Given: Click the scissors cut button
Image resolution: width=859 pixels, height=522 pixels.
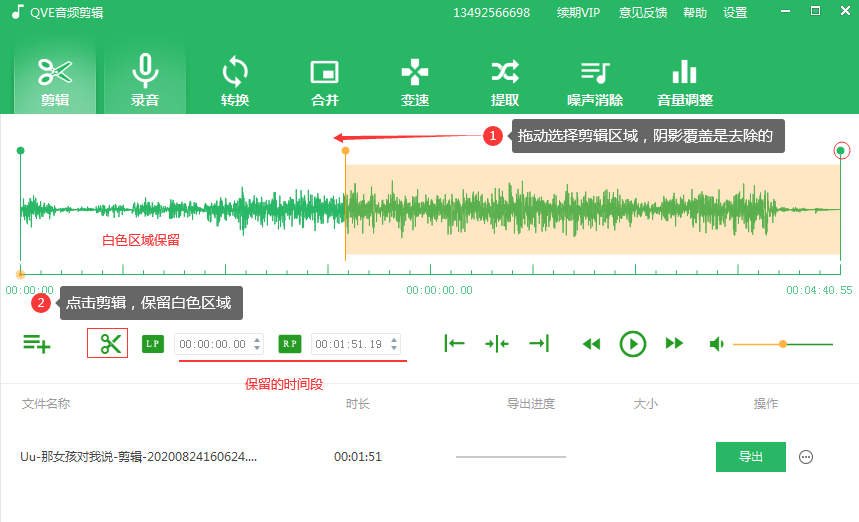Looking at the screenshot, I should click(108, 343).
